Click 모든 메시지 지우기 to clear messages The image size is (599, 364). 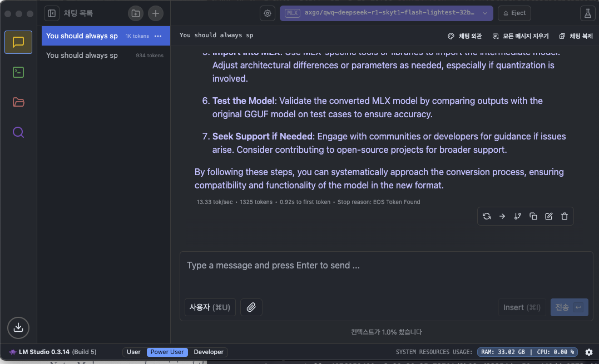click(521, 36)
